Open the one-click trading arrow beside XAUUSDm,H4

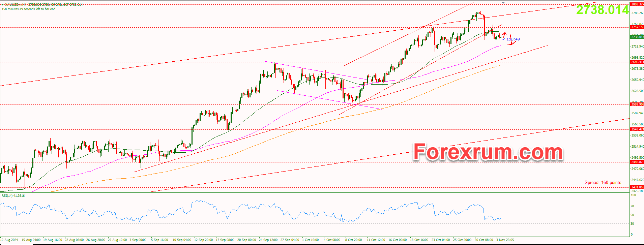coord(3,4)
